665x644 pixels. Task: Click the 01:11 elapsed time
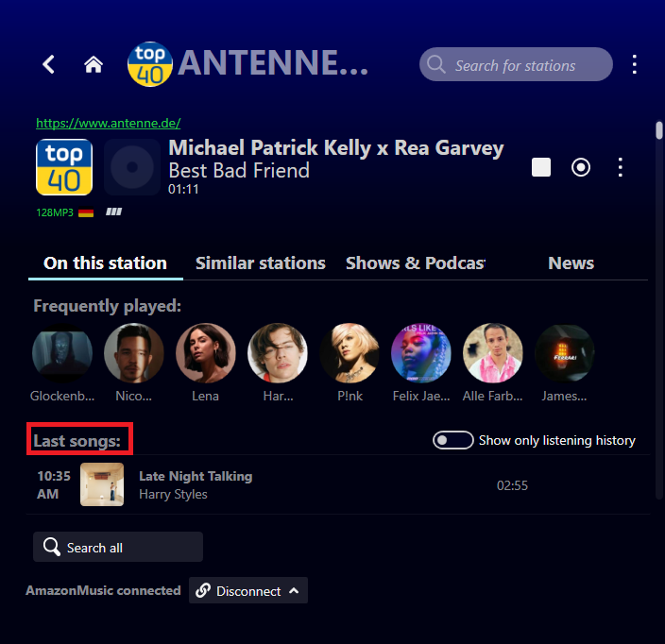[x=183, y=189]
